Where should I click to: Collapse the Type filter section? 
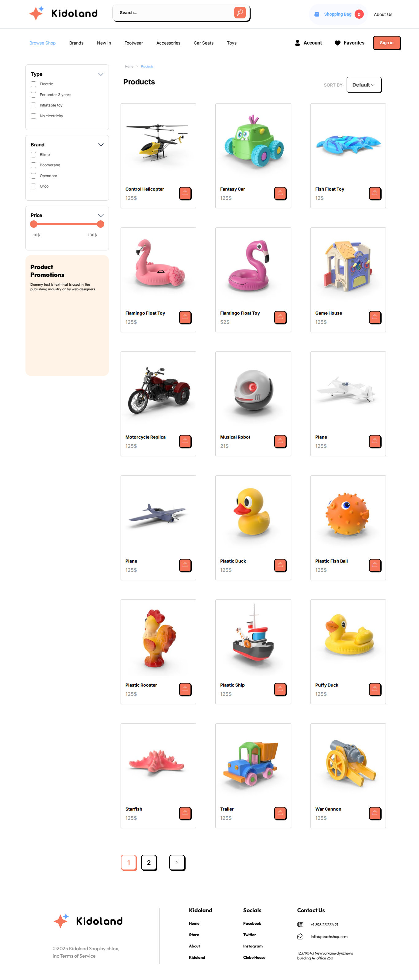point(101,74)
